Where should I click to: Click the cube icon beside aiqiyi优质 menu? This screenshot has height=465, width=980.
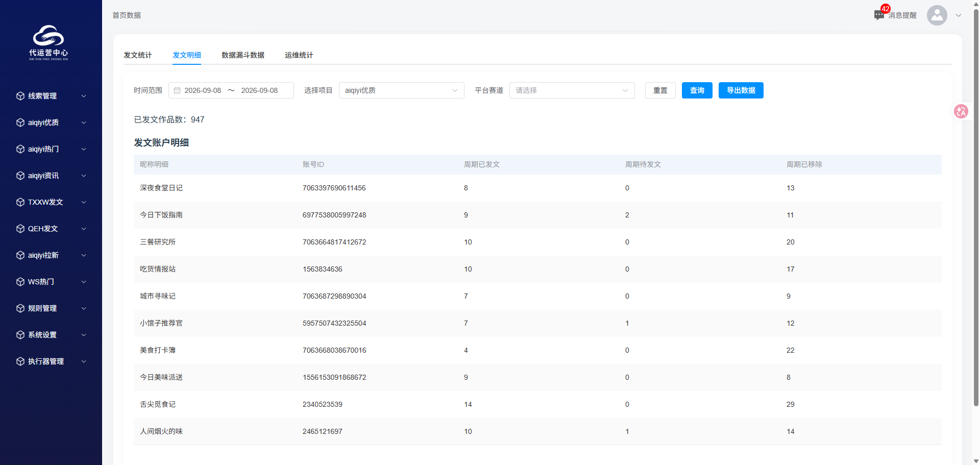pos(20,123)
